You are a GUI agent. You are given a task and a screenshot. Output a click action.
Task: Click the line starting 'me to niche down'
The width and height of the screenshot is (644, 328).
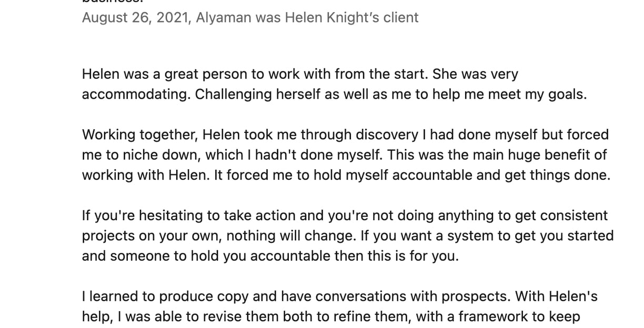(345, 156)
